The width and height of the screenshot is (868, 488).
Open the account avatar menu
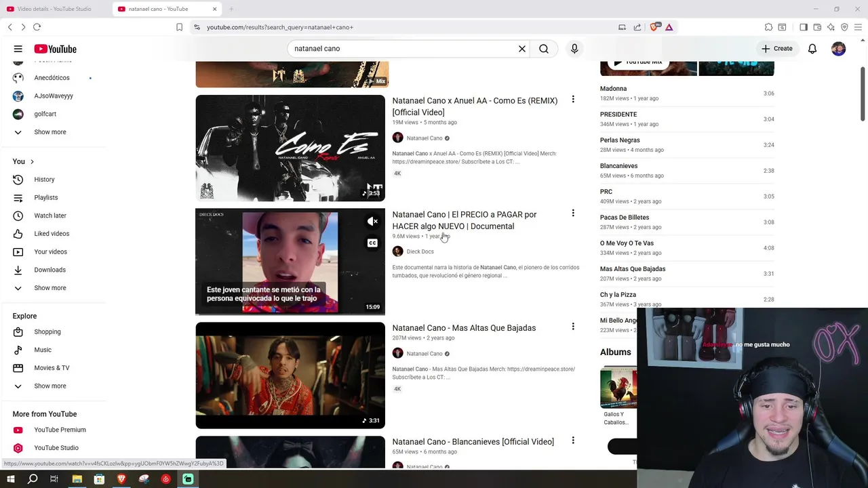click(x=839, y=49)
